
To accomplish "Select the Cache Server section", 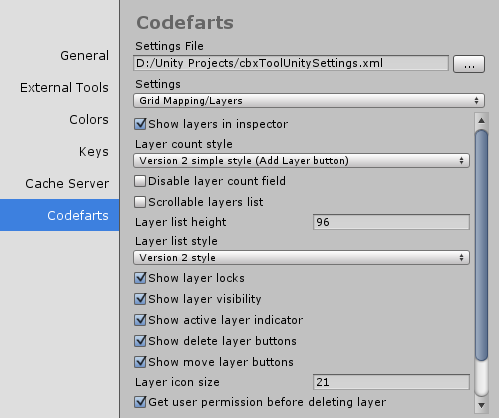I will tap(67, 184).
